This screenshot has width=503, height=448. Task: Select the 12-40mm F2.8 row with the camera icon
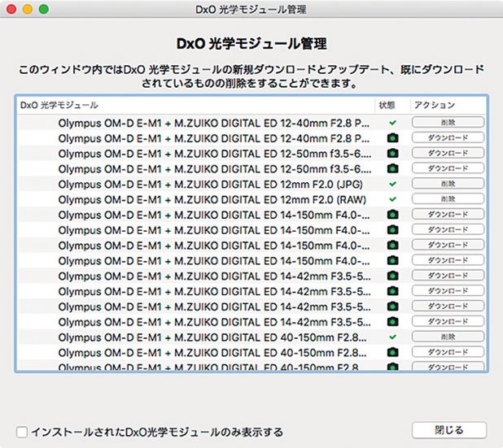(251, 138)
